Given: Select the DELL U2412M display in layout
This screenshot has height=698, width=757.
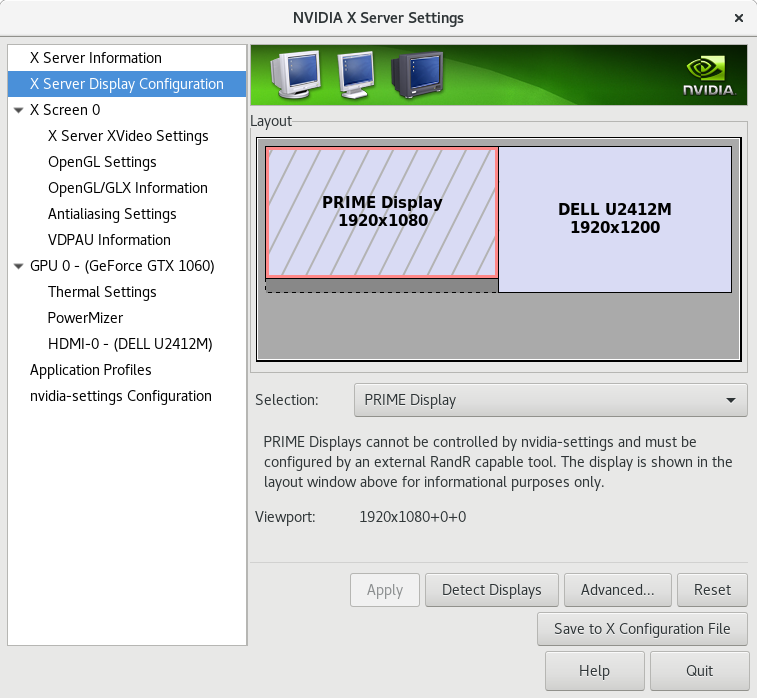Looking at the screenshot, I should coord(614,219).
